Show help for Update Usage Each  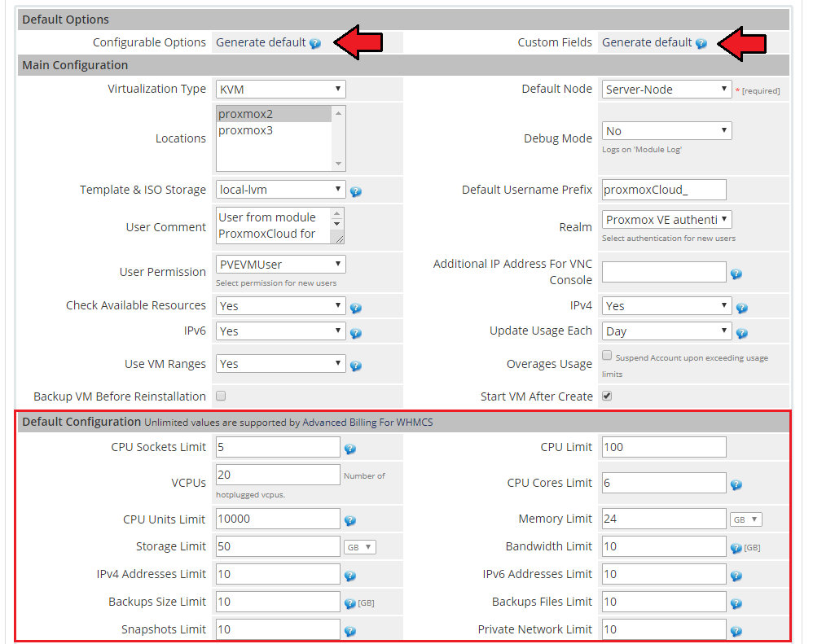pos(742,333)
